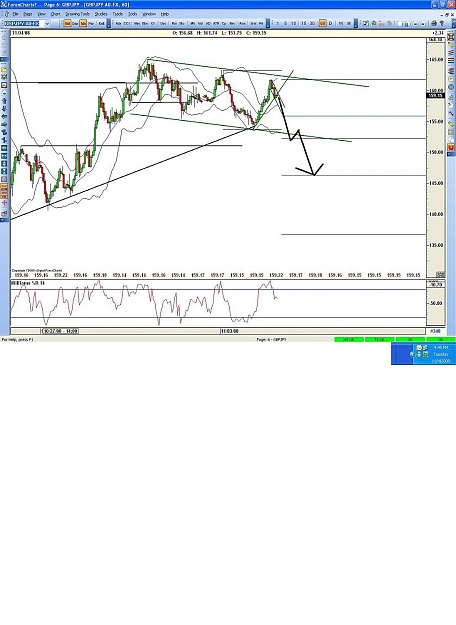
Task: Open the View menu
Action: 41,14
